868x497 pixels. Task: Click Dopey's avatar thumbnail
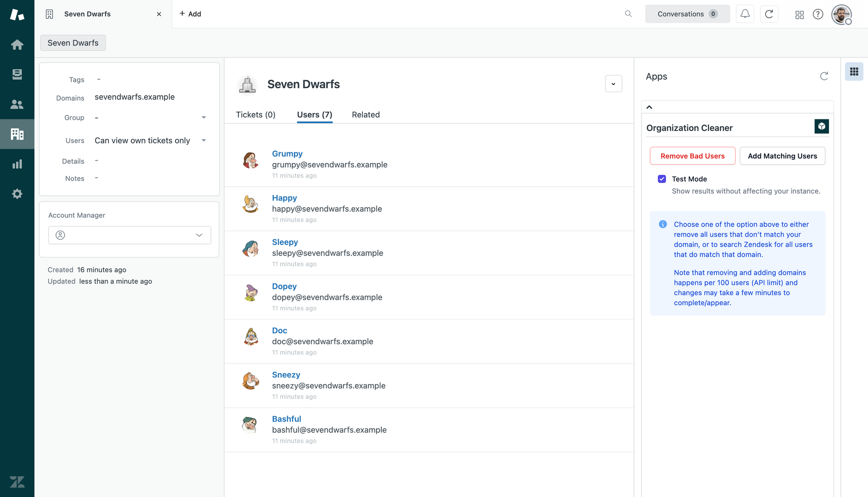pyautogui.click(x=250, y=293)
